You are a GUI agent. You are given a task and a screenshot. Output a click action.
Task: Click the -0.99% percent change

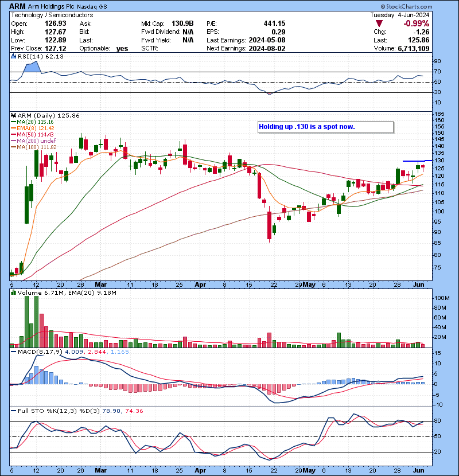pyautogui.click(x=416, y=24)
